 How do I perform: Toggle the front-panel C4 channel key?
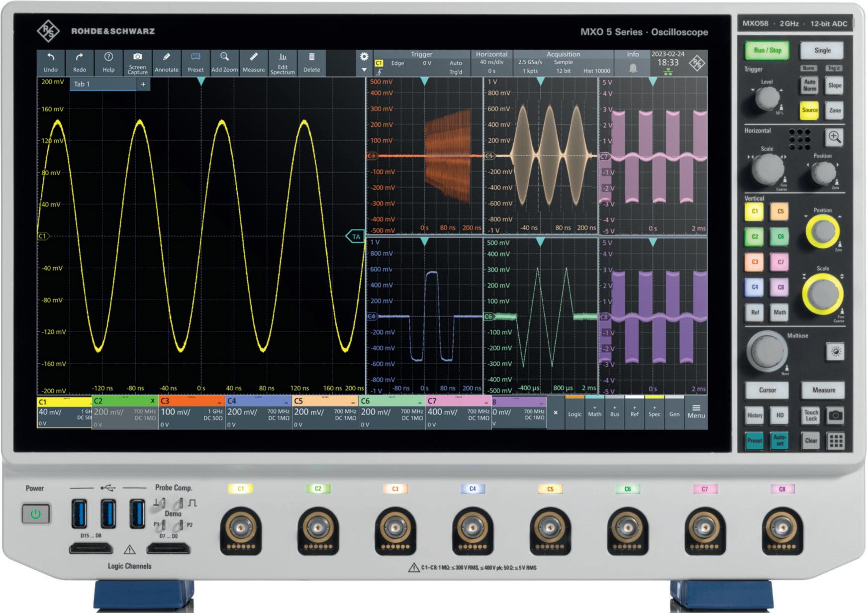tap(755, 287)
